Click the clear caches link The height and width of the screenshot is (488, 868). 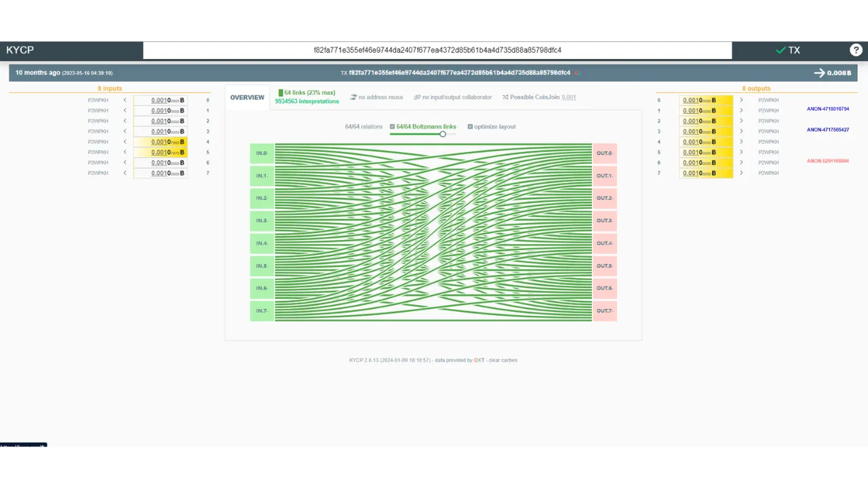click(502, 360)
